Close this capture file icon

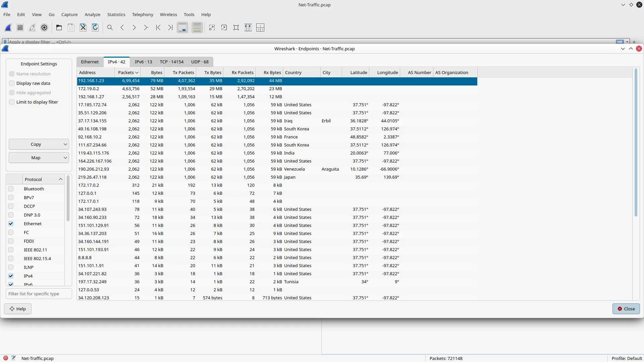(x=83, y=27)
